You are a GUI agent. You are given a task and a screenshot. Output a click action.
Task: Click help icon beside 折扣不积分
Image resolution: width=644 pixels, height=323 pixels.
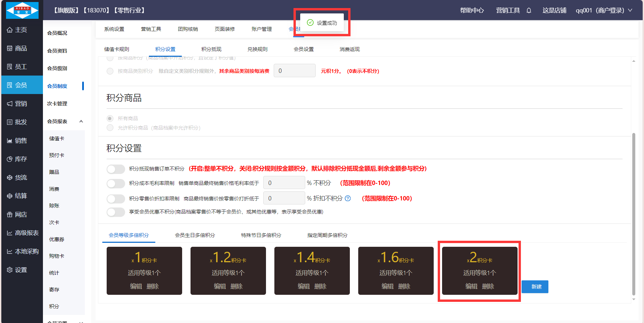[348, 198]
